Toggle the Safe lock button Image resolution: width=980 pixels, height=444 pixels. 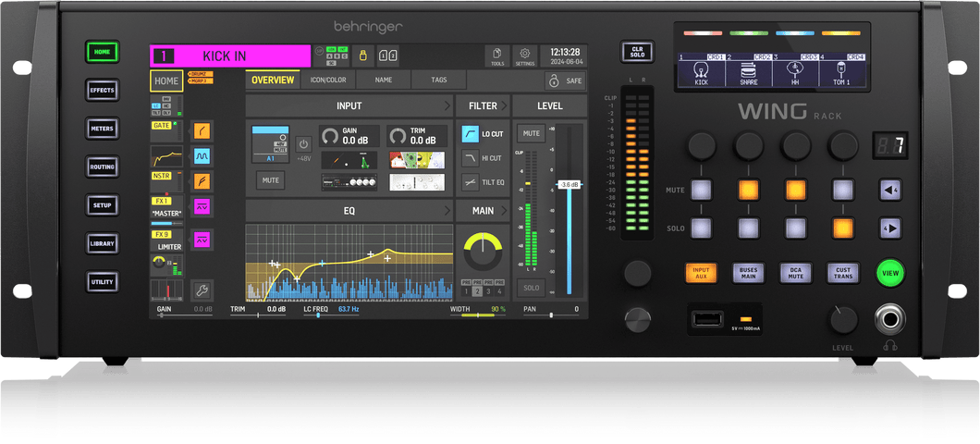[x=565, y=80]
